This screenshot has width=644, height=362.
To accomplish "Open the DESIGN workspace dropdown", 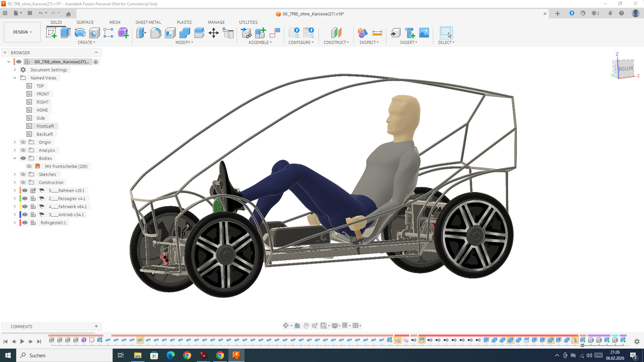I will (22, 32).
